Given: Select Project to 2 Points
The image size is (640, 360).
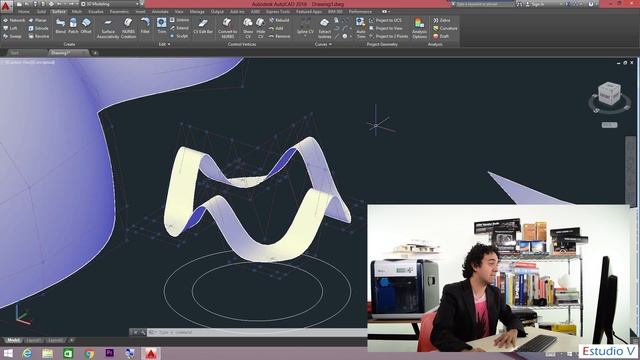Looking at the screenshot, I should coord(389,36).
